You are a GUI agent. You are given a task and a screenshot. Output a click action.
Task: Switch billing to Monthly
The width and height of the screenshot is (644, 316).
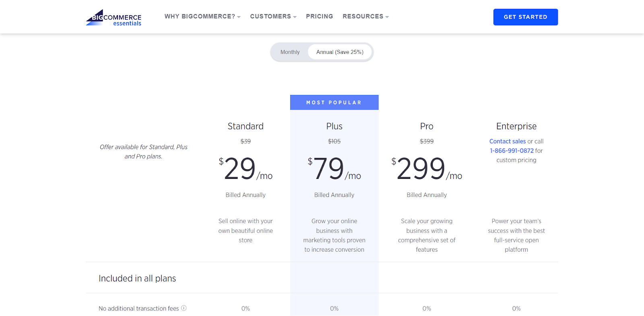(290, 52)
